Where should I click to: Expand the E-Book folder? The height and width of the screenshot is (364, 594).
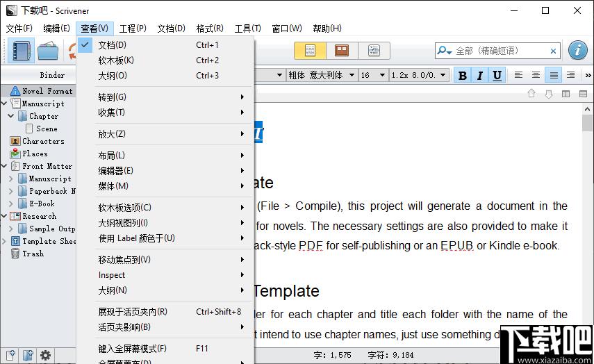tap(11, 204)
